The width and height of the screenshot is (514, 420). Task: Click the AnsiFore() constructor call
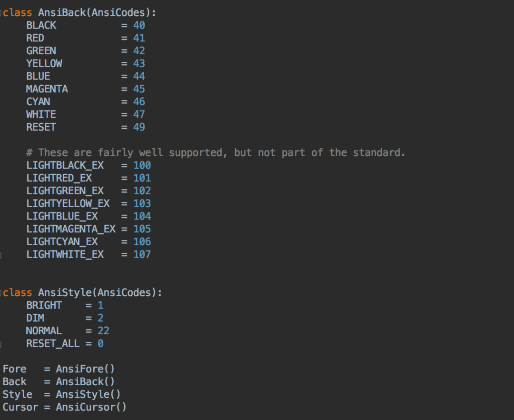(x=85, y=369)
